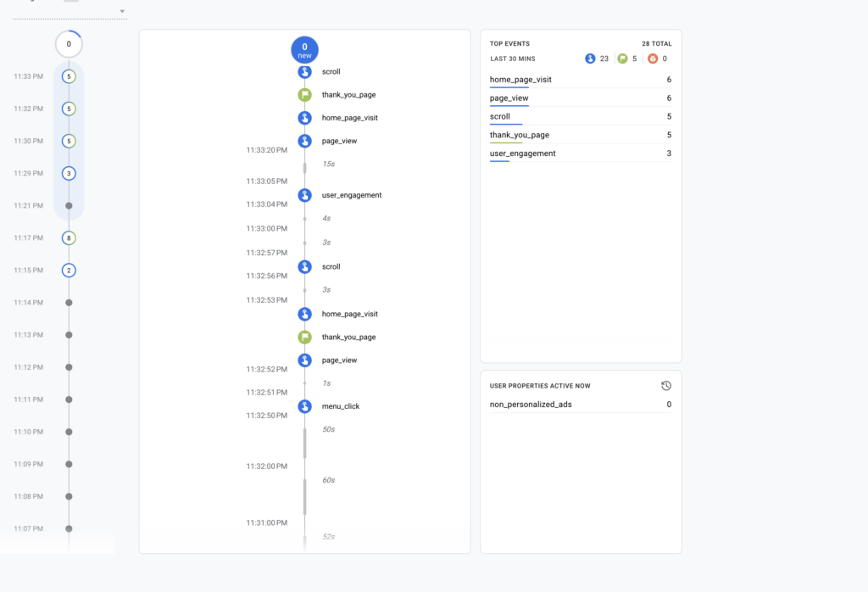
Task: Select the 11:33 PM minute bubble
Action: [x=69, y=76]
